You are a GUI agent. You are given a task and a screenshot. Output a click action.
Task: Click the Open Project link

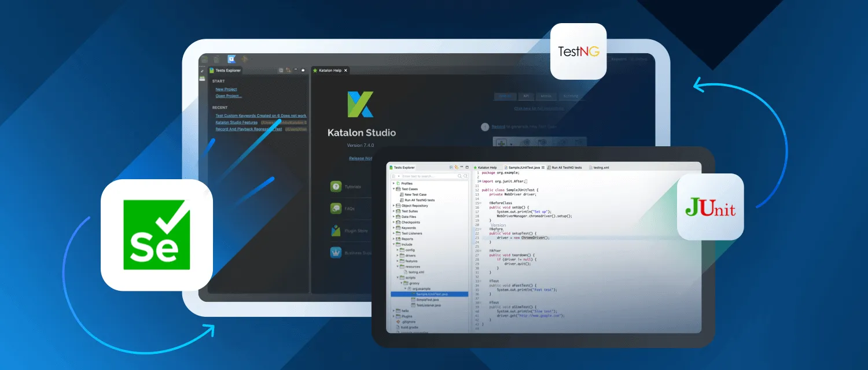(x=229, y=96)
